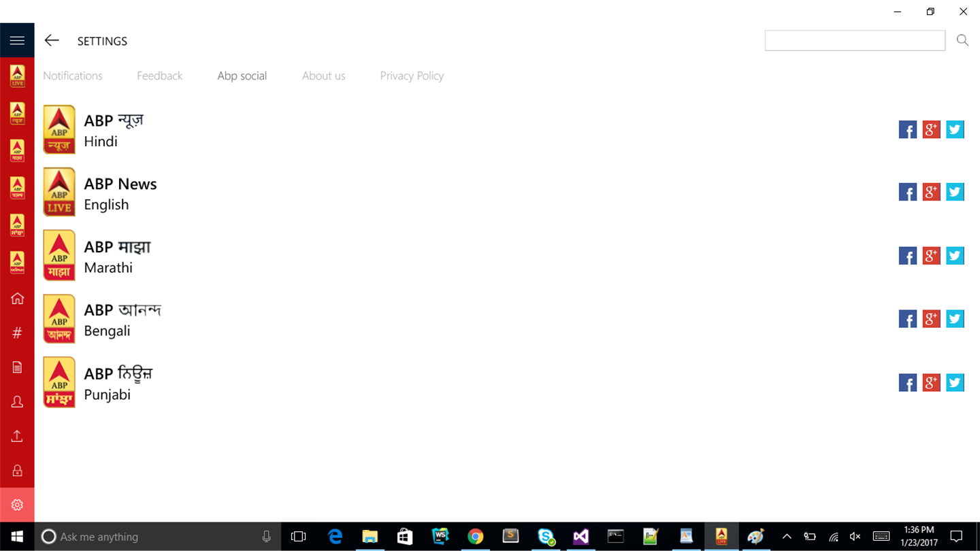Viewport: 980px width, 551px height.
Task: Go to Home from the sidebar
Action: (17, 299)
